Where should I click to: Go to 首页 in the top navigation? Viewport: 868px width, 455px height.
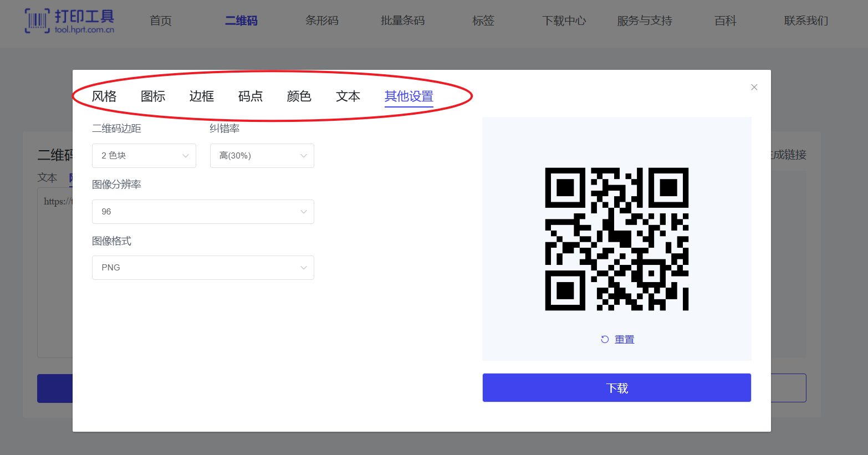pyautogui.click(x=161, y=21)
